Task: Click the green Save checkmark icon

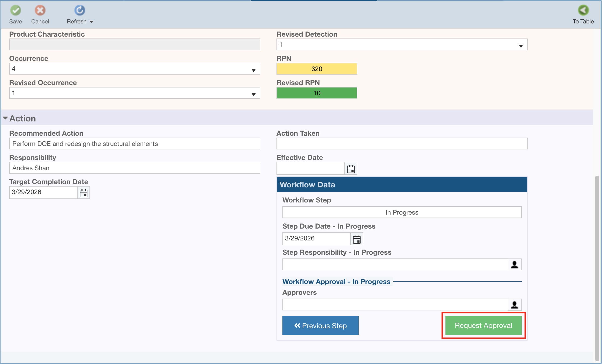Action: click(x=15, y=10)
